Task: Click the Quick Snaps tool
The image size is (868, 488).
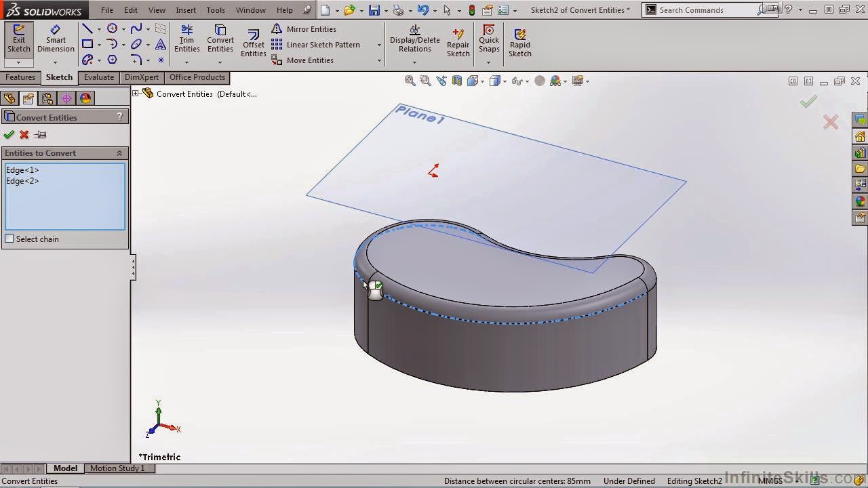Action: (488, 39)
